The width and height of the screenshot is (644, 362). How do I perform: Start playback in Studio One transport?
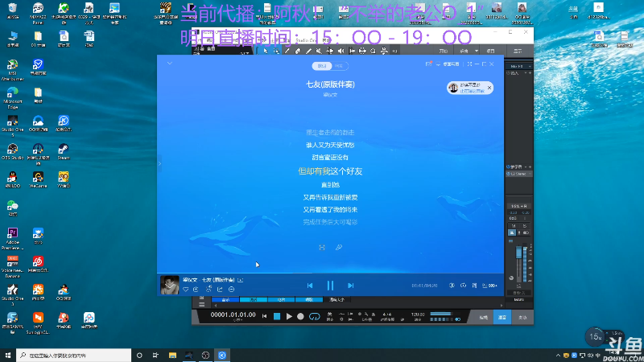coord(289,316)
